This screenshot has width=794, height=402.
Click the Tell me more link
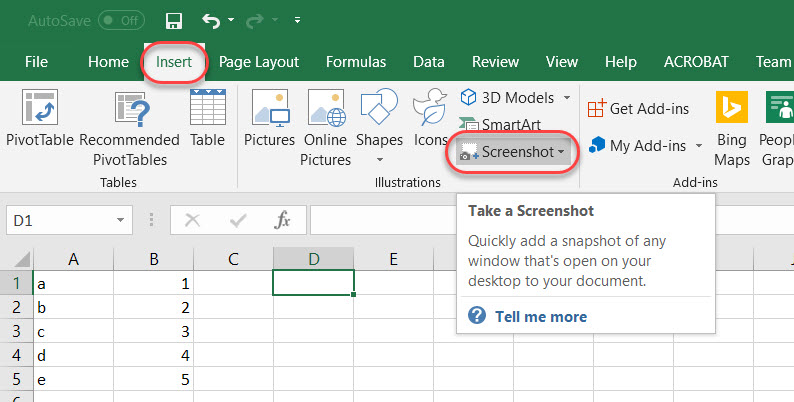(541, 316)
